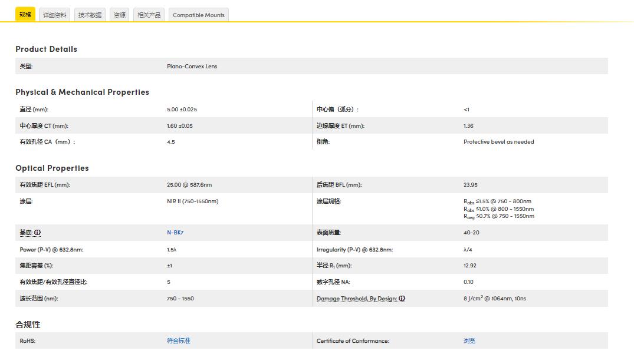634x364 pixels.
Task: Click the underlined 基底 label
Action: (x=26, y=233)
